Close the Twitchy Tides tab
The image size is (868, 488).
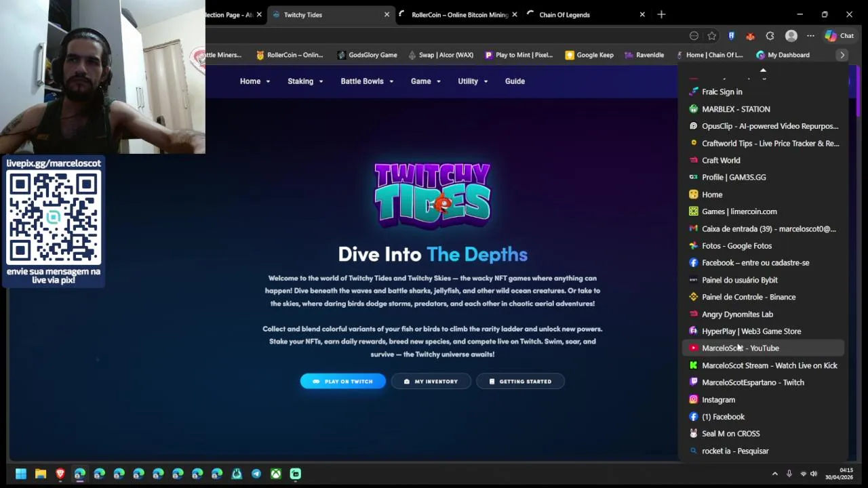point(387,14)
